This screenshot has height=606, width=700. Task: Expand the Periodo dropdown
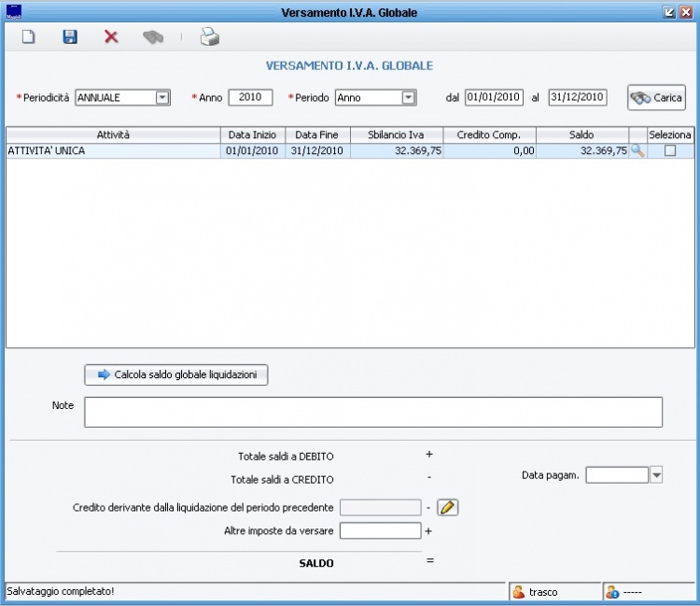pyautogui.click(x=408, y=97)
